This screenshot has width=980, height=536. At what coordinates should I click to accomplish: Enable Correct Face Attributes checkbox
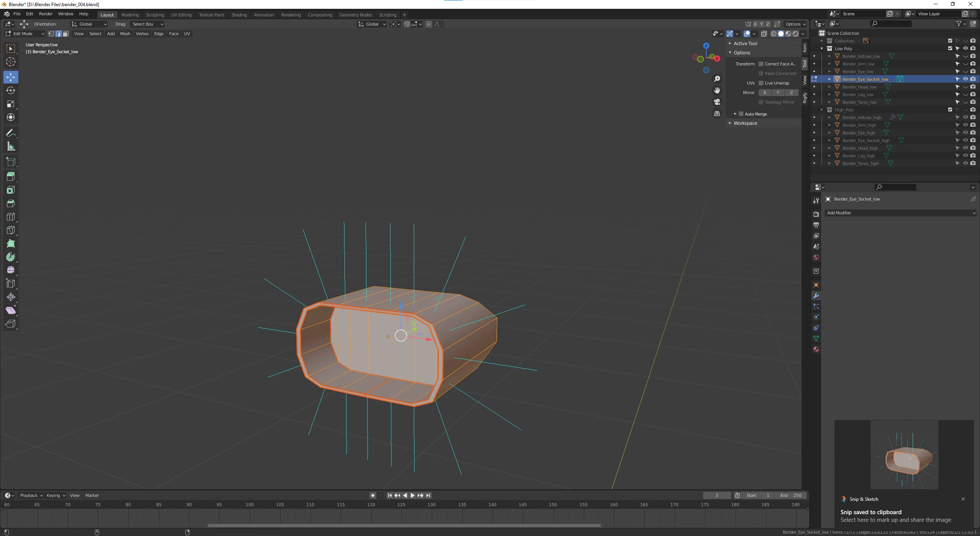tap(761, 64)
